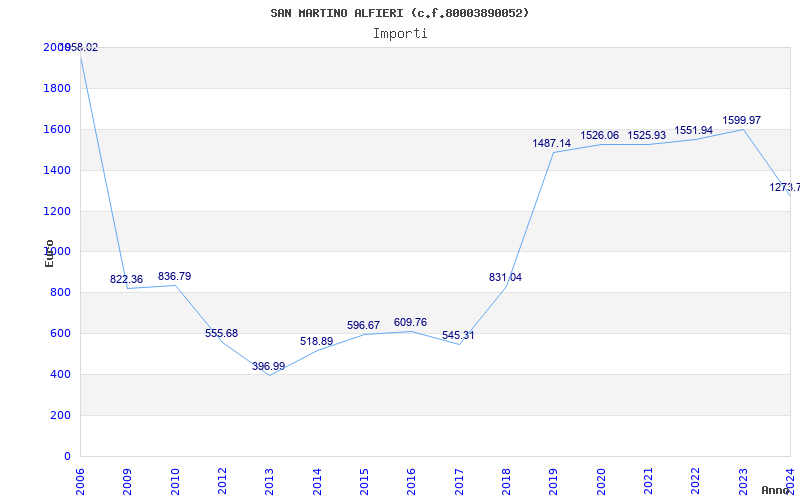The image size is (800, 500).
Task: Click the Anno x-axis title
Action: (x=774, y=490)
